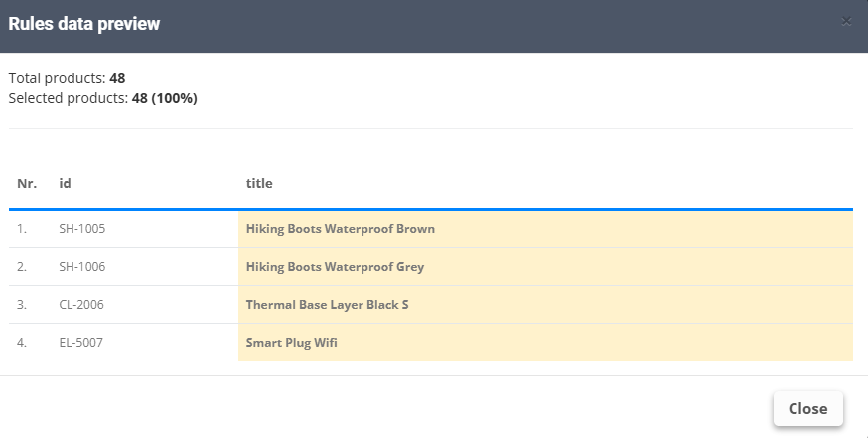Image resolution: width=868 pixels, height=438 pixels.
Task: Select title Thermal Base Layer Black S
Action: (x=327, y=305)
